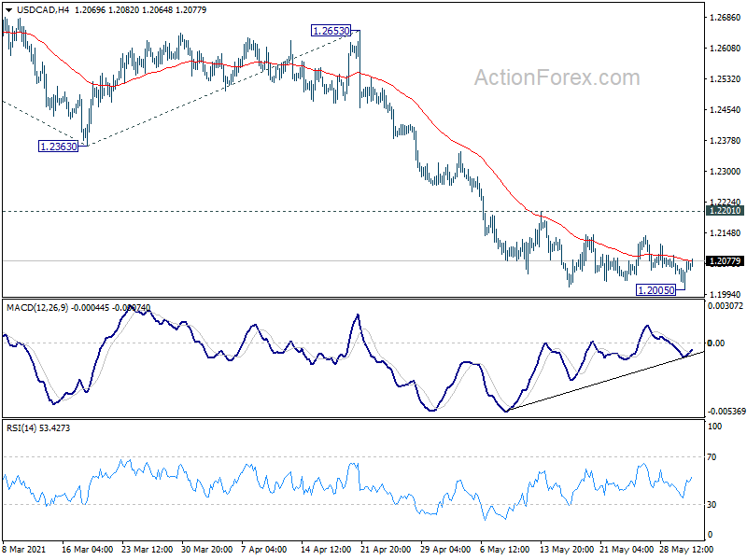Image resolution: width=747 pixels, height=560 pixels.
Task: Click the 23 Mar 12:00 time label
Action: click(x=148, y=549)
